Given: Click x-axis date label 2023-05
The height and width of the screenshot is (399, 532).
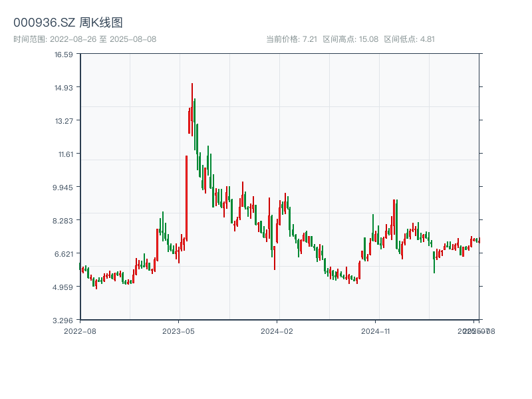Looking at the screenshot, I should pos(178,331).
